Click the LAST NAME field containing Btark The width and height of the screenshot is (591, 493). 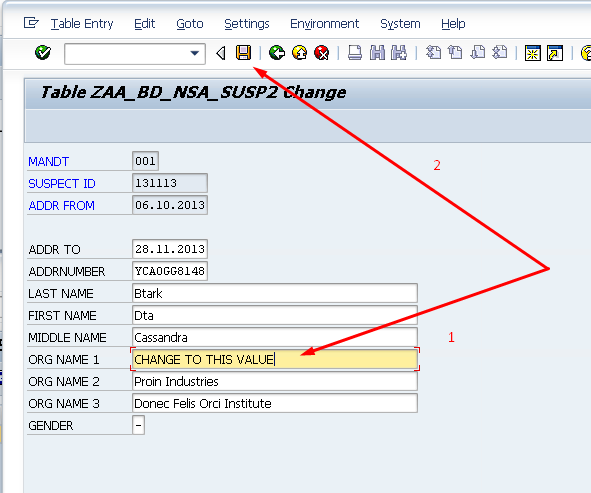click(x=275, y=293)
